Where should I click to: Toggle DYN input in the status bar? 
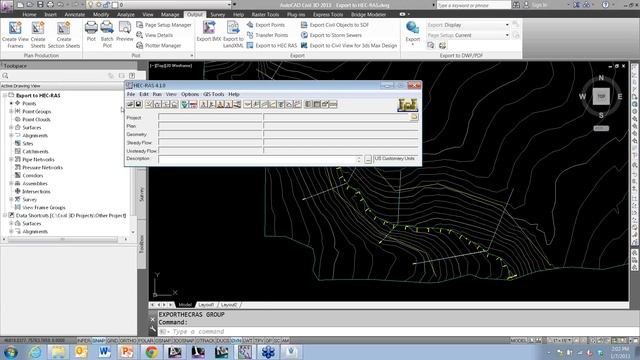pyautogui.click(x=236, y=340)
